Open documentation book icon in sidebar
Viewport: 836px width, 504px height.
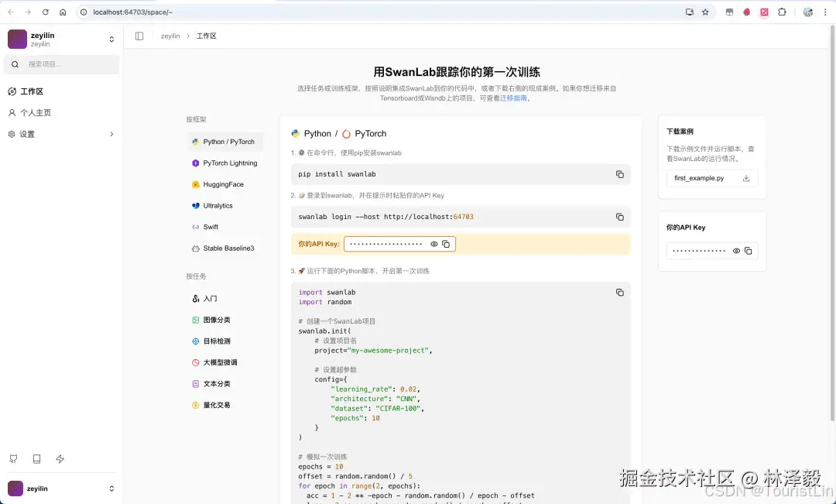(37, 458)
